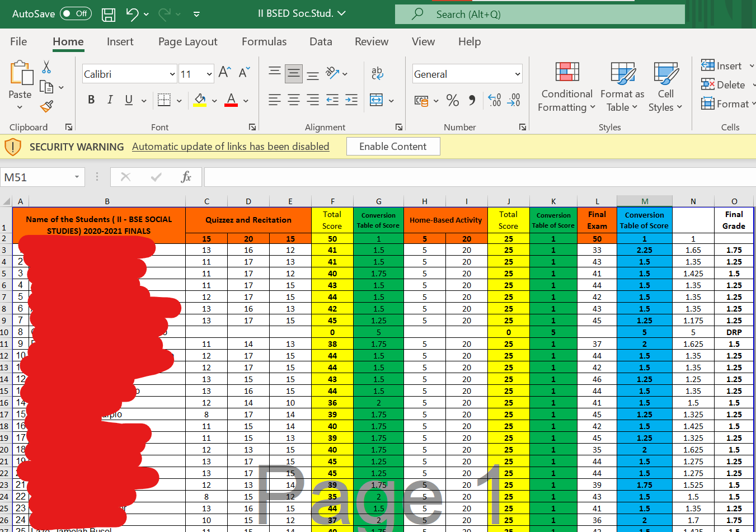Open the Customize Quick Access Toolbar arrow
This screenshot has width=756, height=532.
pyautogui.click(x=196, y=15)
